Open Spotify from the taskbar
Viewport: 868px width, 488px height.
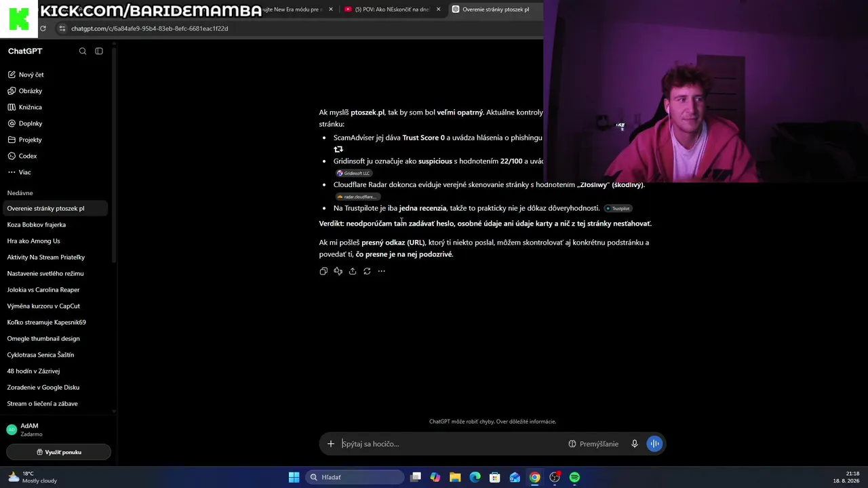point(574,477)
